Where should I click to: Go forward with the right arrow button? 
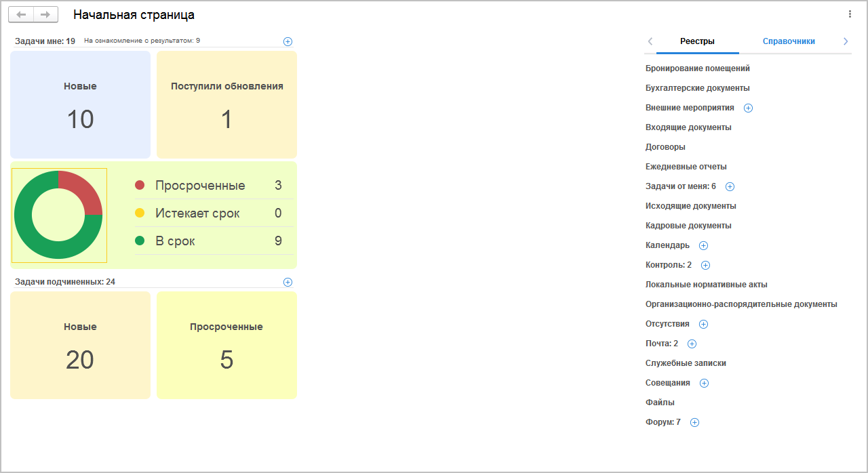45,14
